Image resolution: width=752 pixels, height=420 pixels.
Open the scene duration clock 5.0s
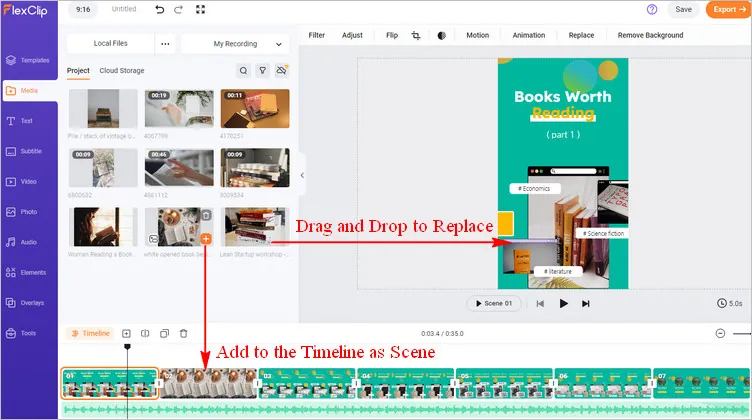(729, 303)
